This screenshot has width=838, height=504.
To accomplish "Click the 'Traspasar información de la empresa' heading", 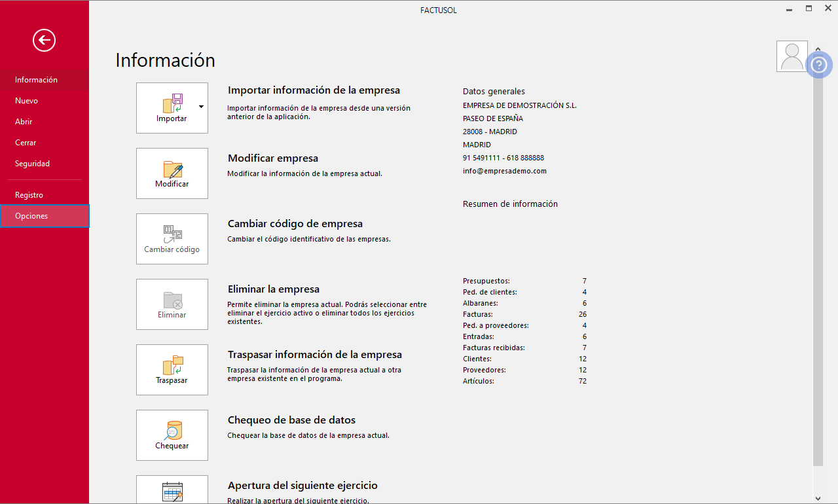I will [x=315, y=355].
